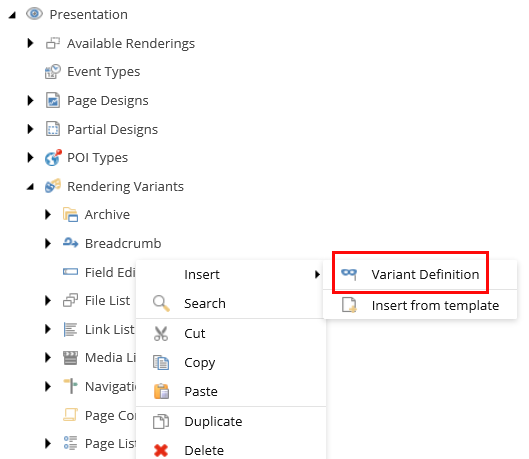
Task: Select the Partial Designs tree item
Action: coord(112,130)
